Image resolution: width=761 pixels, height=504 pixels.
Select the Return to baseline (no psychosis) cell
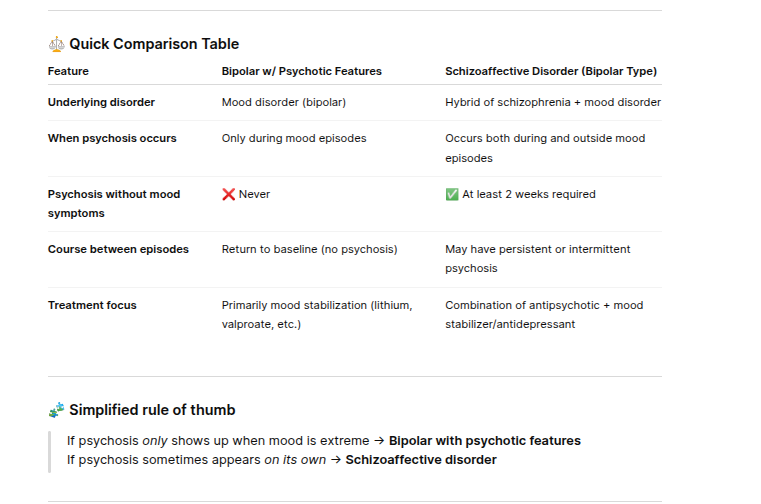[309, 249]
